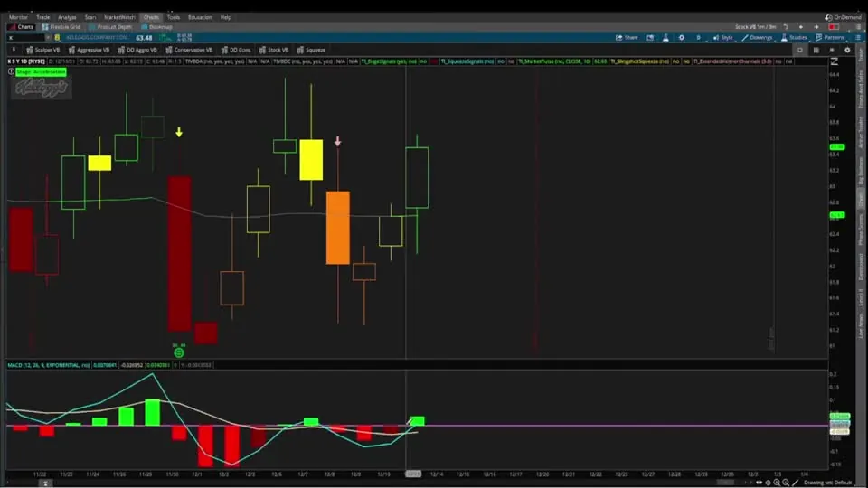The height and width of the screenshot is (488, 868).
Task: Click the green Stage: Acceleration label
Action: tap(41, 72)
